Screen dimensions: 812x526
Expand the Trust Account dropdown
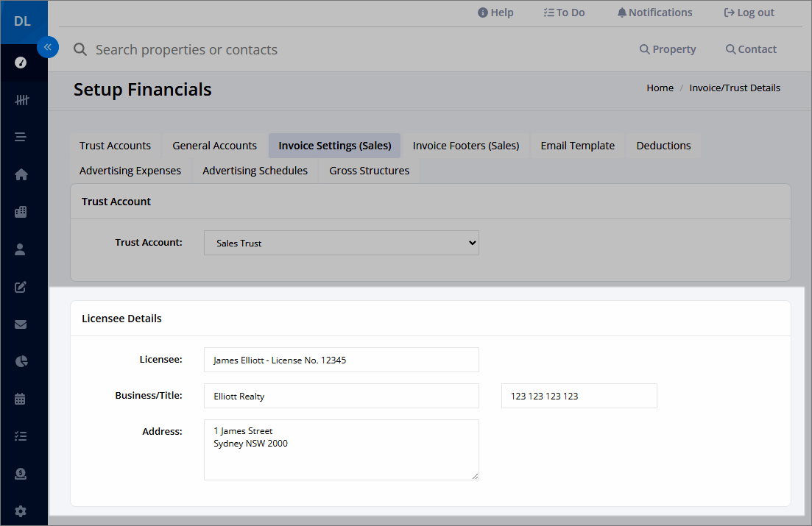[x=342, y=243]
